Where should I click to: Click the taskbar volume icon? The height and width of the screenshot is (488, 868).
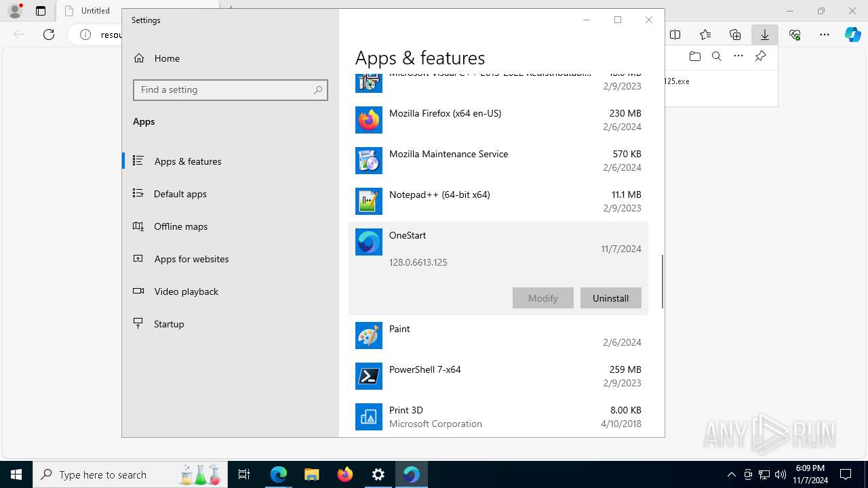(781, 474)
